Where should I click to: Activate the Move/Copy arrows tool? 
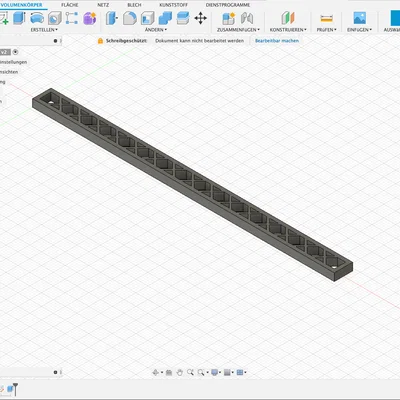(x=200, y=18)
